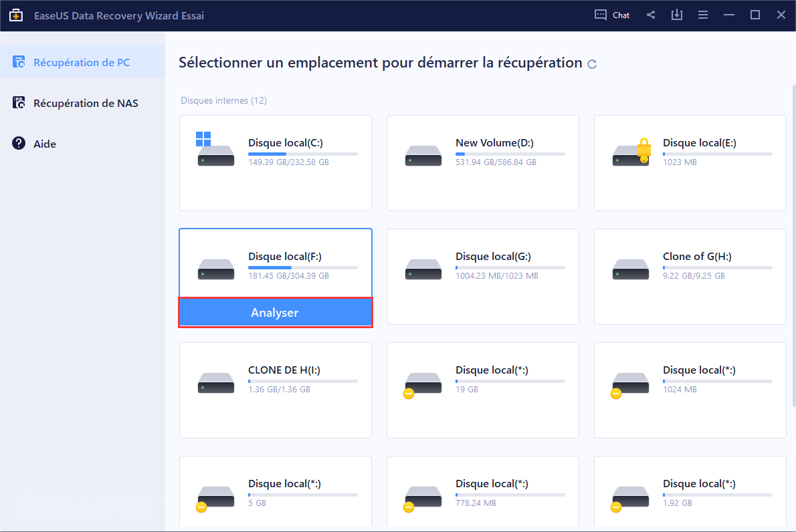Image resolution: width=796 pixels, height=532 pixels.
Task: Click the Share icon in the title bar
Action: pos(650,15)
